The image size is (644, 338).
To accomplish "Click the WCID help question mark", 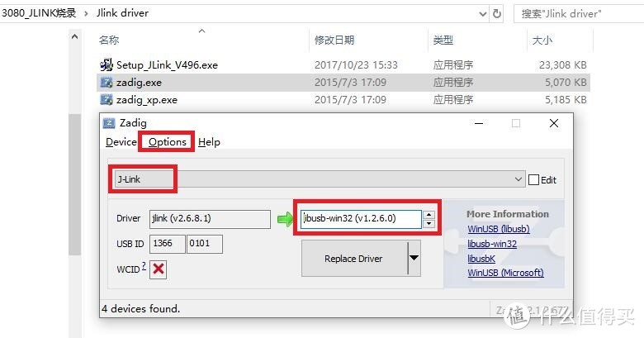I will 144,266.
